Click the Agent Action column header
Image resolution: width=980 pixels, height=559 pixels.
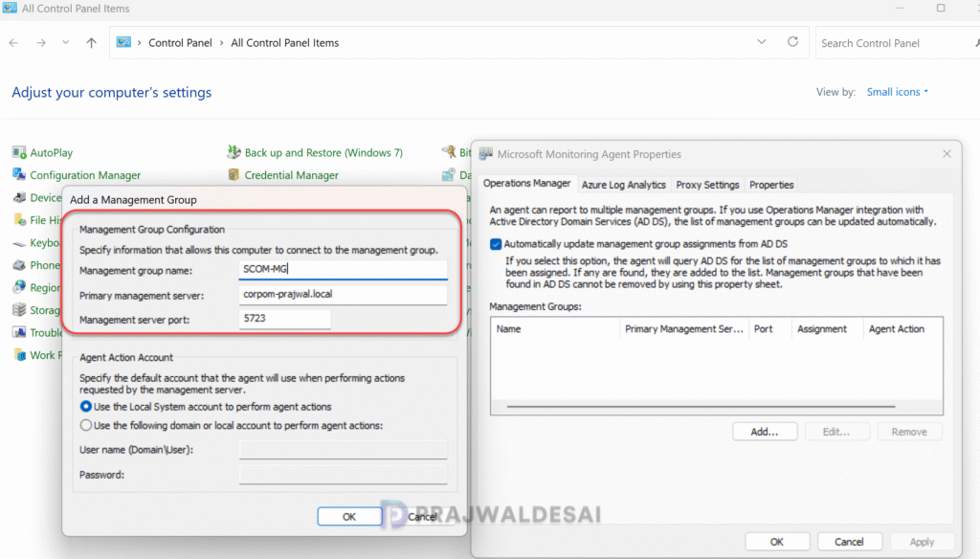(903, 329)
